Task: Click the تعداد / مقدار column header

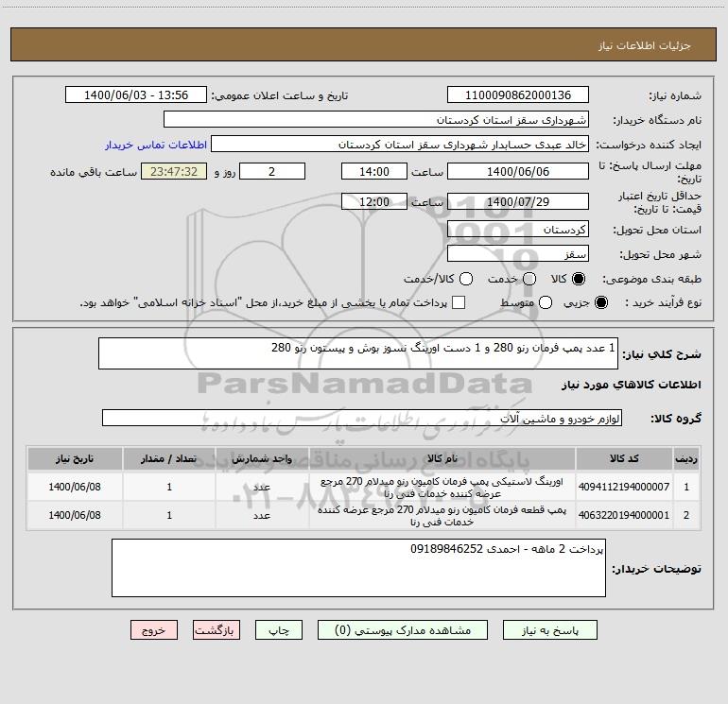Action: [x=169, y=458]
